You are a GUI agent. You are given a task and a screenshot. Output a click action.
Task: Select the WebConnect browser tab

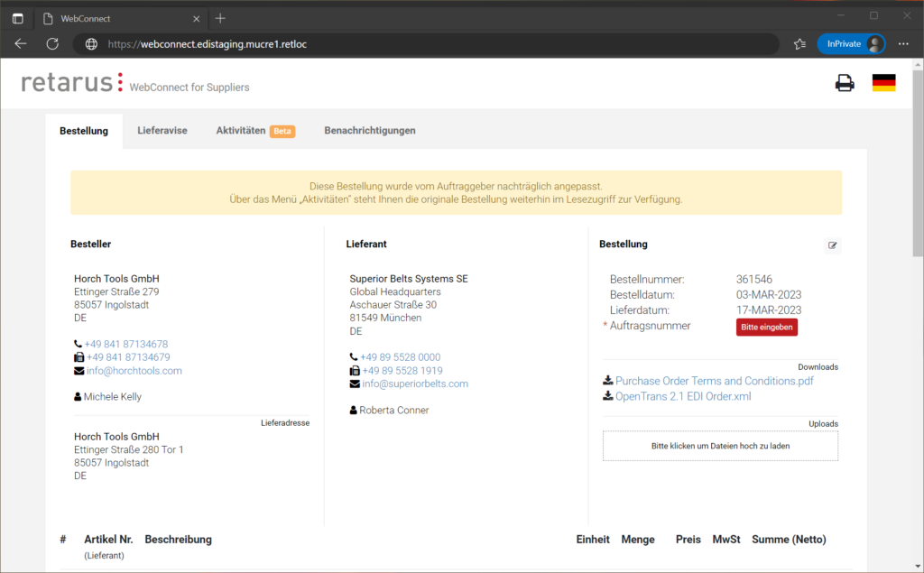pos(121,19)
